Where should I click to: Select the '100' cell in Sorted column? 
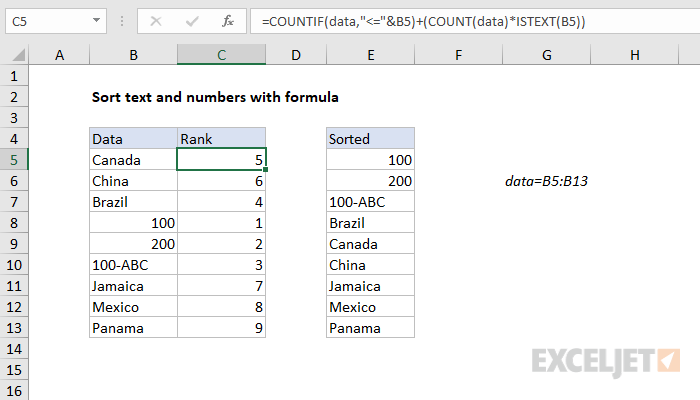[371, 160]
